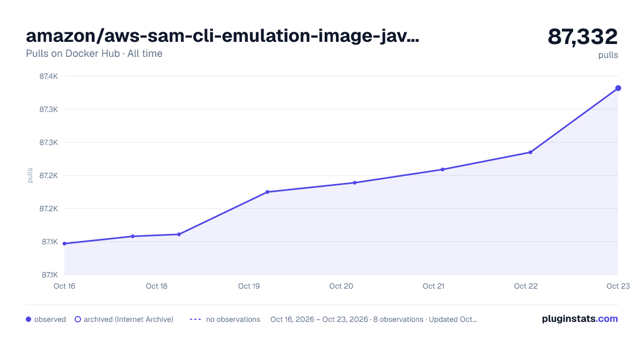This screenshot has width=644, height=338.
Task: Click the pluginstats.com link
Action: coord(580,319)
